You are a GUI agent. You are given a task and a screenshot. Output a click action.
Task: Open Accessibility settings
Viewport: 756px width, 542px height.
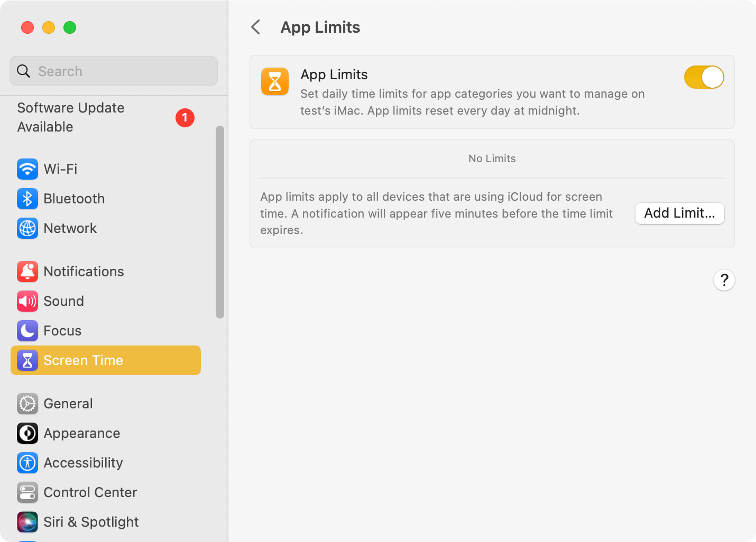coord(82,463)
